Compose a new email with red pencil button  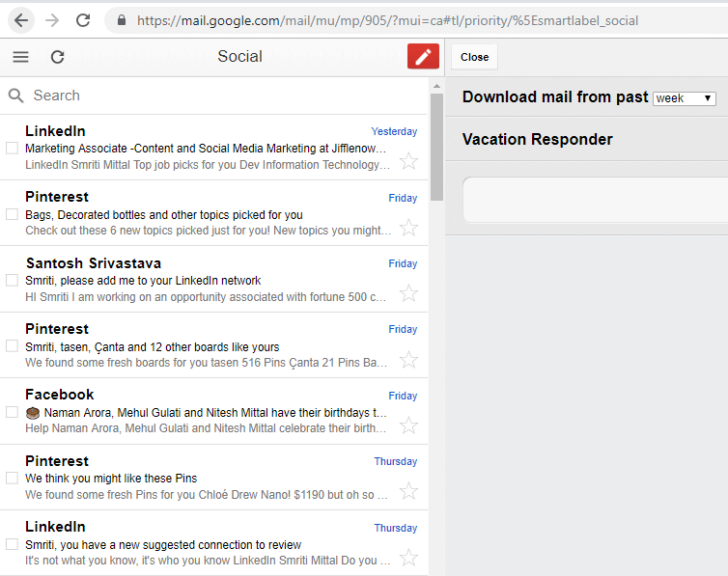[423, 57]
